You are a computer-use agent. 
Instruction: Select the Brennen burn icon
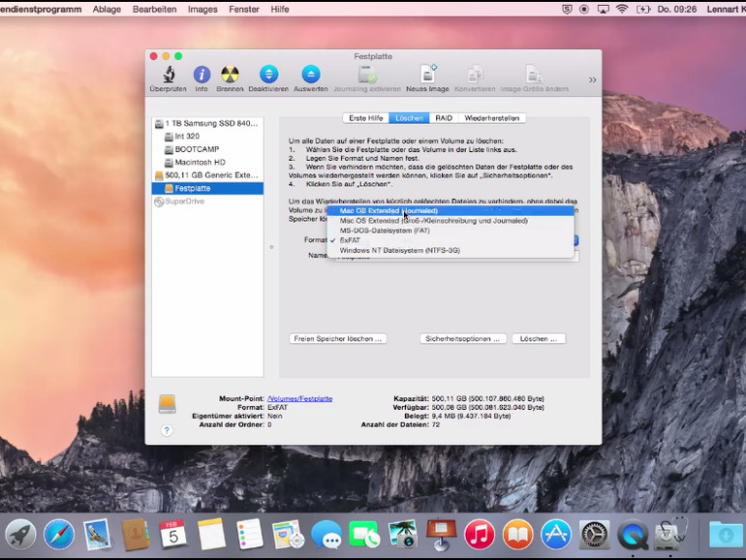pyautogui.click(x=230, y=75)
